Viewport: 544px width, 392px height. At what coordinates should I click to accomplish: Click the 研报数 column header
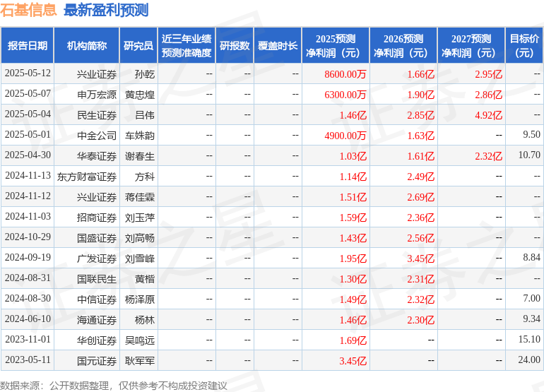tap(235, 45)
